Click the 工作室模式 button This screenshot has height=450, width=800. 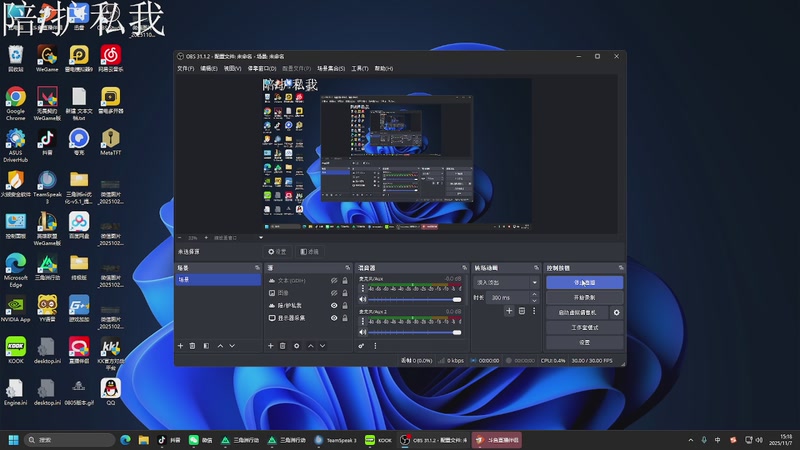point(584,327)
